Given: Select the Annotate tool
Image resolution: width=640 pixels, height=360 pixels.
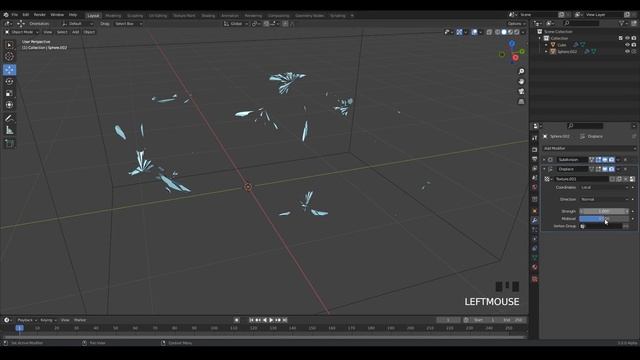Looking at the screenshot, I should click(9, 118).
